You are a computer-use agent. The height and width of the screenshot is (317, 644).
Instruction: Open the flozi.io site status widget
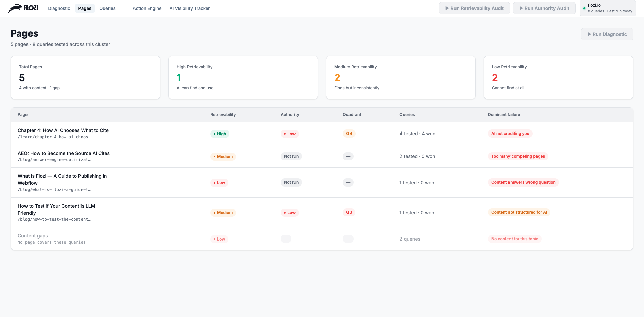[608, 8]
